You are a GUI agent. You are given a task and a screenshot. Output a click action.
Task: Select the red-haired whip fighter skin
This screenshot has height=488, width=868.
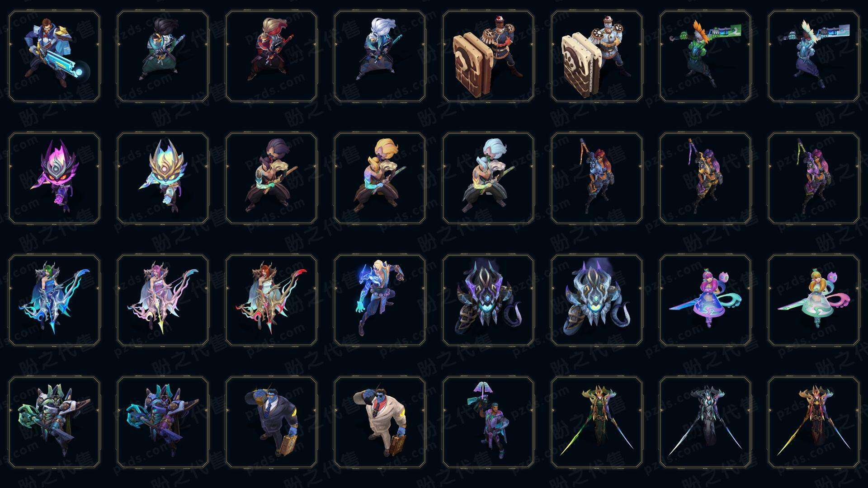click(x=597, y=178)
